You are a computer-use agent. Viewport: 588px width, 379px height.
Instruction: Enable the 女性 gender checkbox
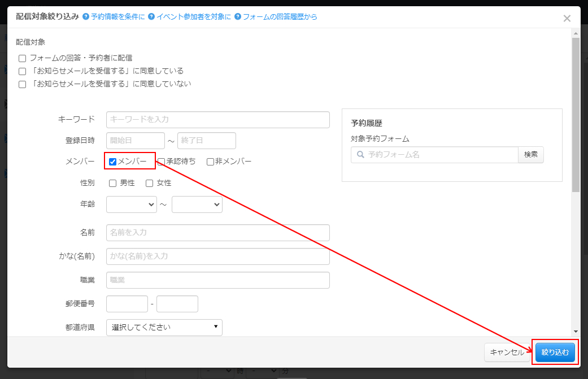(x=150, y=183)
